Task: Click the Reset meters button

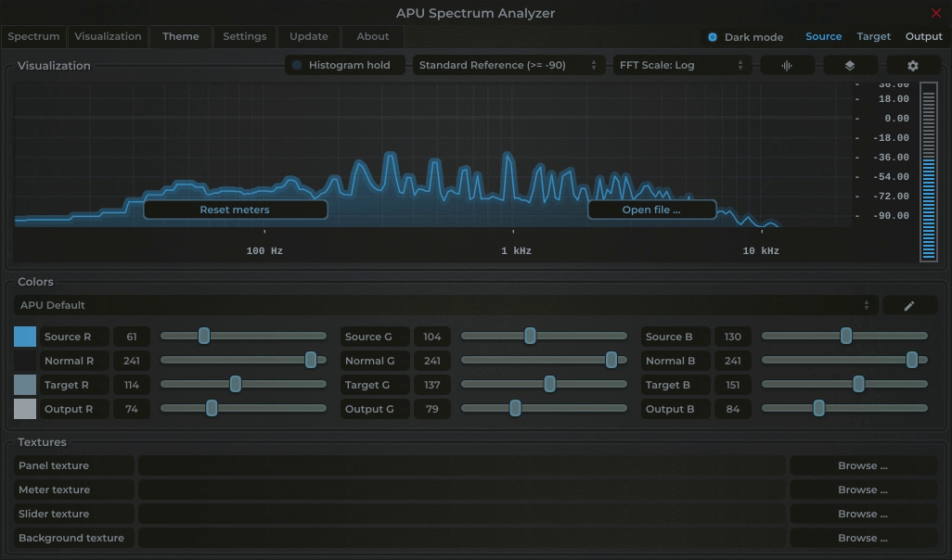Action: pos(235,210)
